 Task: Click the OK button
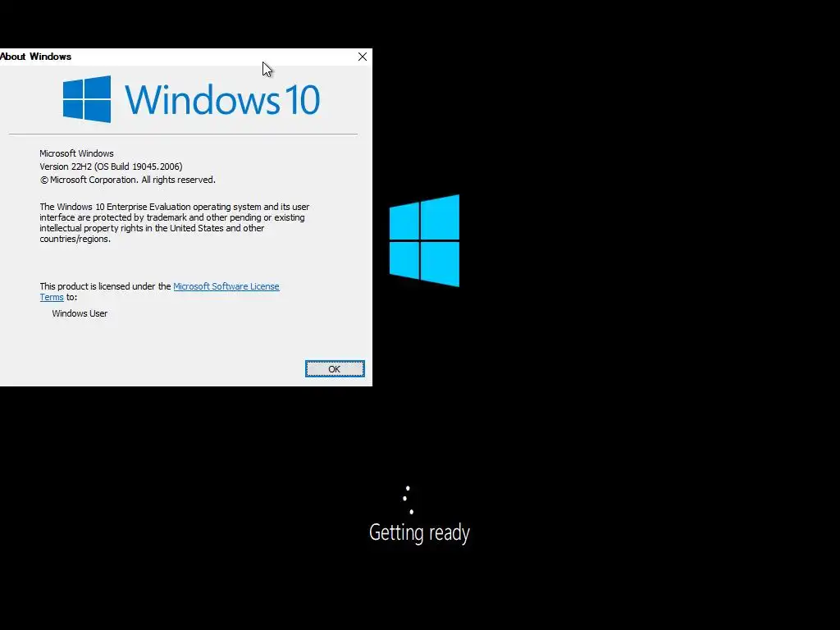click(x=335, y=368)
